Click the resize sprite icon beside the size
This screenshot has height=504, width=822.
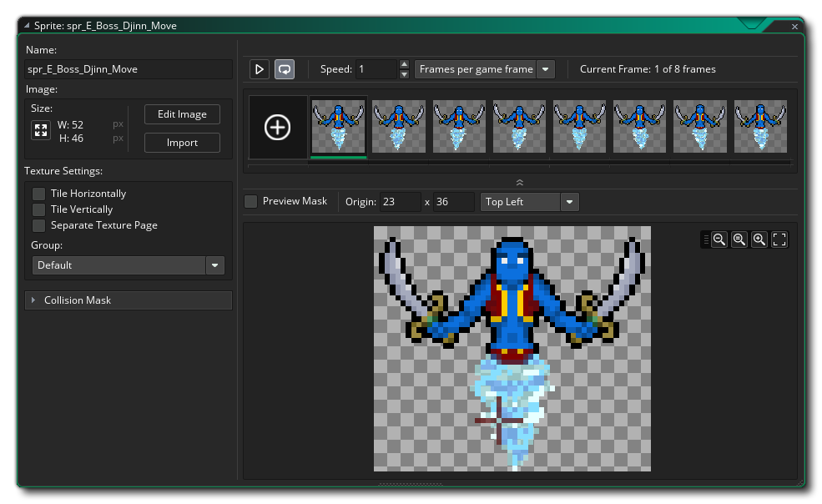(x=40, y=130)
